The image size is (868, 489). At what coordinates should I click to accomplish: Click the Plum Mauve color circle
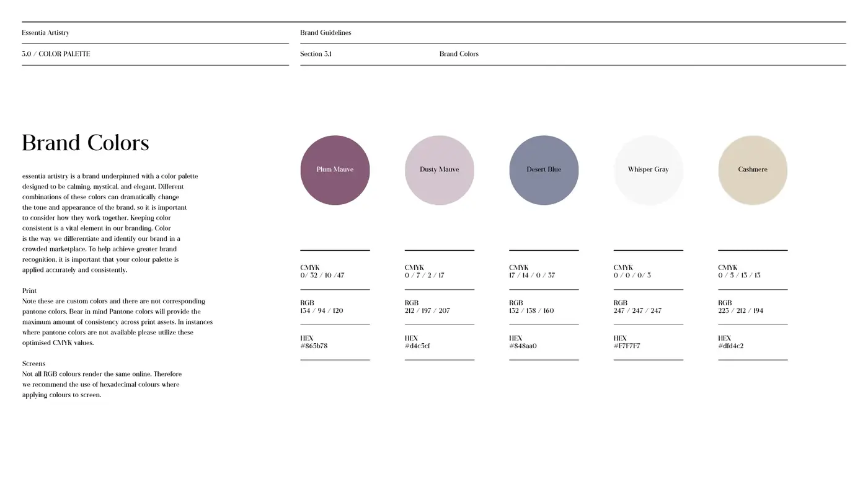(x=335, y=170)
